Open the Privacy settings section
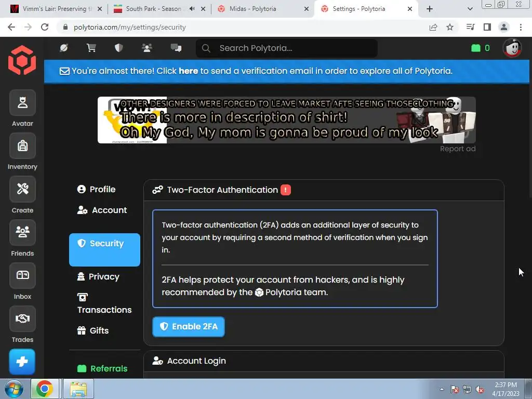 pyautogui.click(x=98, y=277)
